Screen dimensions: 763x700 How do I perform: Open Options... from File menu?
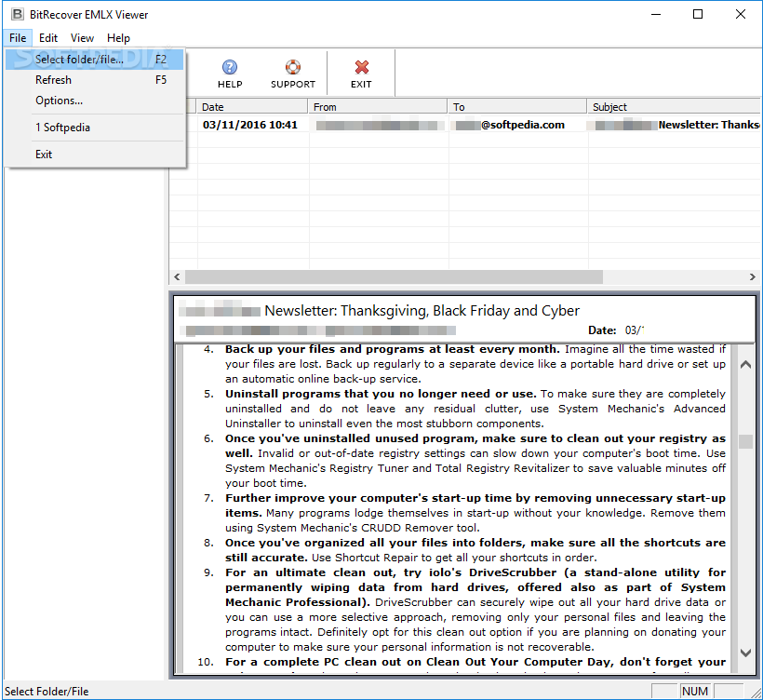94,101
